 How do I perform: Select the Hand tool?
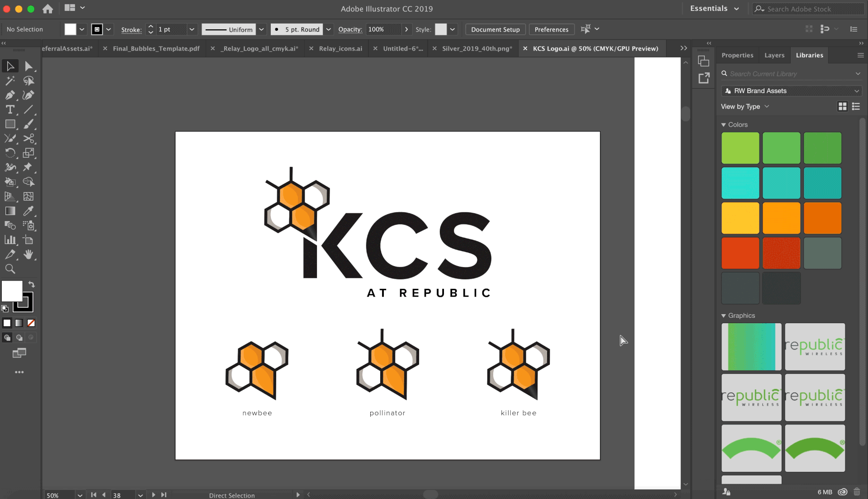point(28,254)
